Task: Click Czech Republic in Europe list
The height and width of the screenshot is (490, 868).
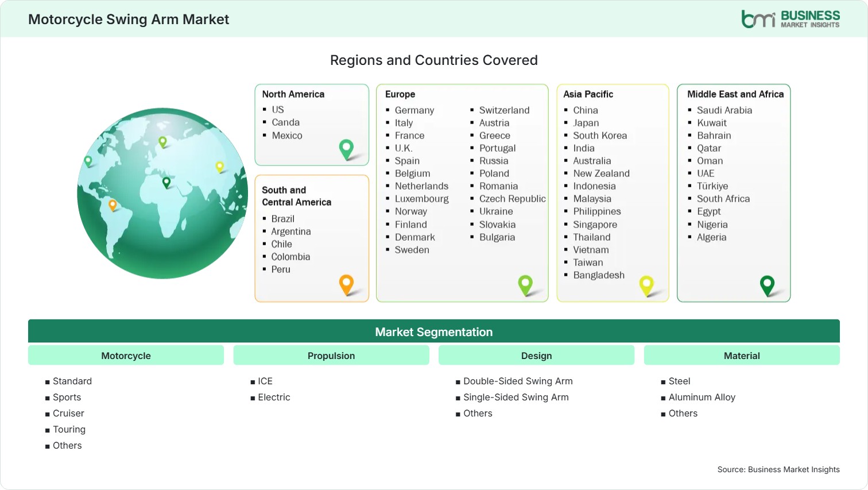Action: coord(513,199)
